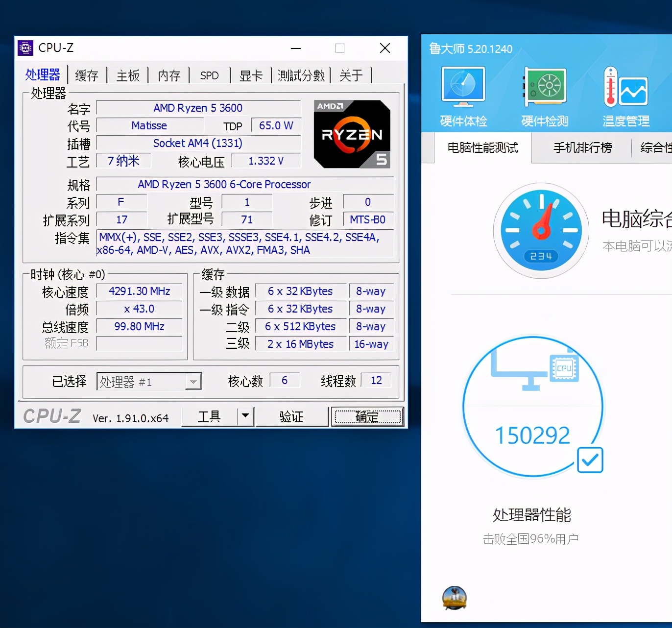Viewport: 672px width, 628px height.
Task: Toggle the 处理器性能 checkbox
Action: coord(590,460)
